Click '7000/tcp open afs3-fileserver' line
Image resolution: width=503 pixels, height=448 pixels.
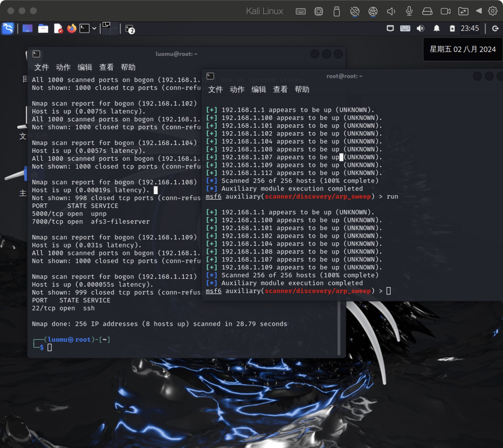click(x=91, y=221)
